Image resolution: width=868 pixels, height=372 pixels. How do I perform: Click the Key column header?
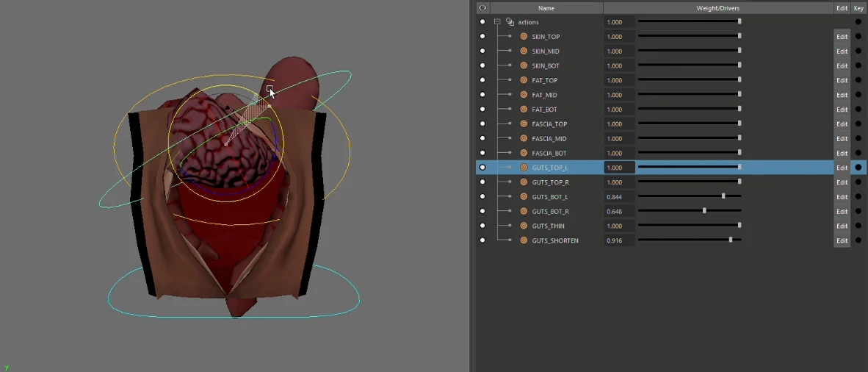[x=858, y=8]
